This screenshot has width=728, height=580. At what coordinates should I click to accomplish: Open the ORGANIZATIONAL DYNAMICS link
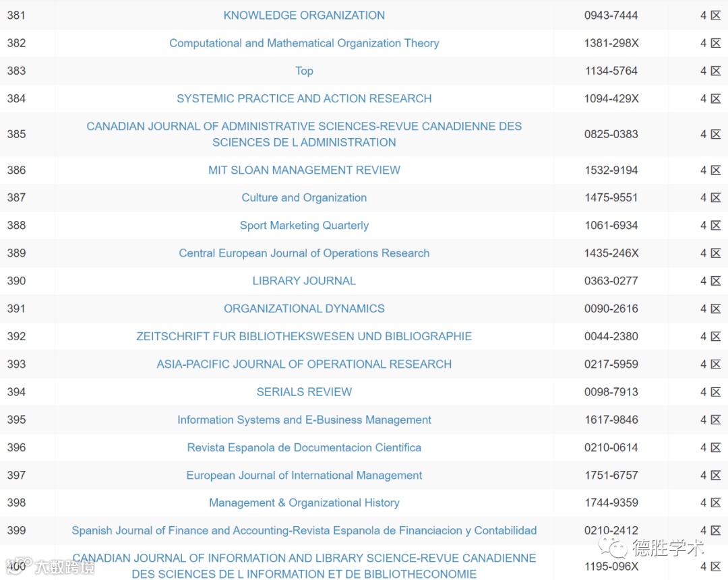(304, 309)
